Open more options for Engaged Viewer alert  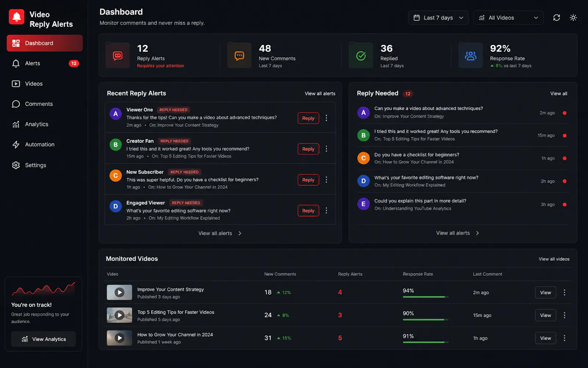(x=326, y=211)
